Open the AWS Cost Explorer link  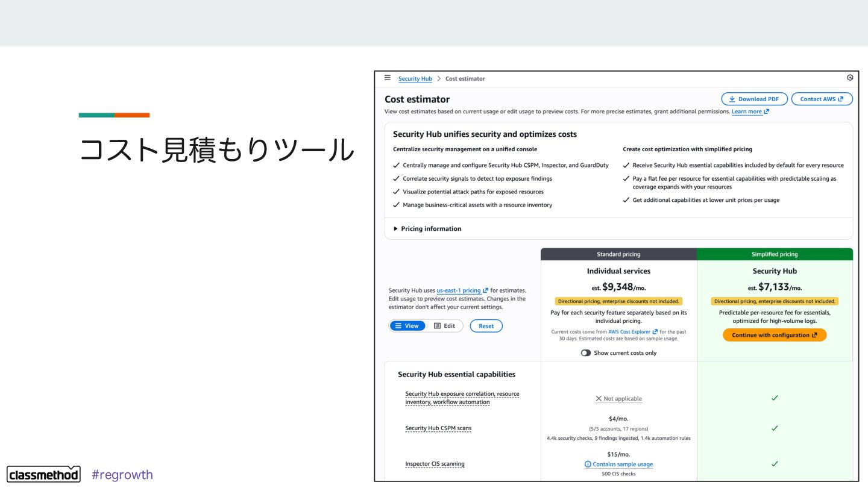(633, 332)
